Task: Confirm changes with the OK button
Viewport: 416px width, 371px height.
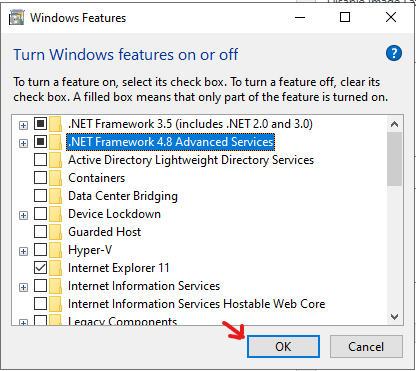Action: 283,347
